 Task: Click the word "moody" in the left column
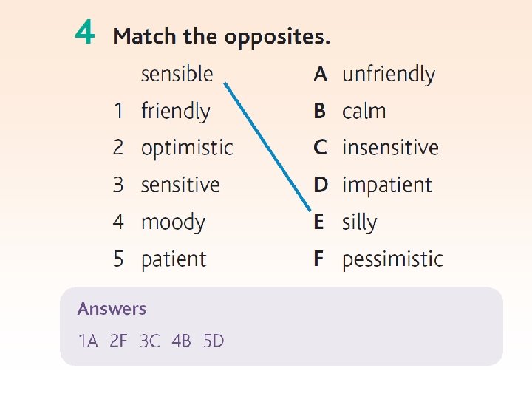pyautogui.click(x=173, y=222)
